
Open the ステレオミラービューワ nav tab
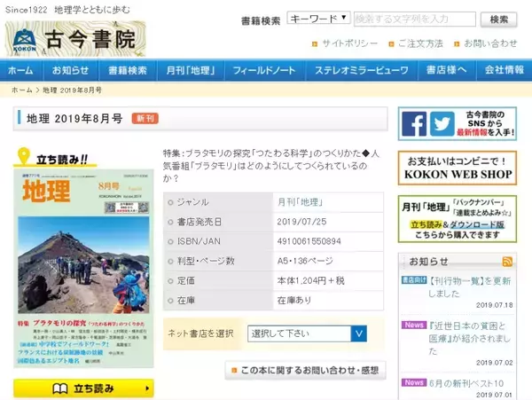[362, 70]
